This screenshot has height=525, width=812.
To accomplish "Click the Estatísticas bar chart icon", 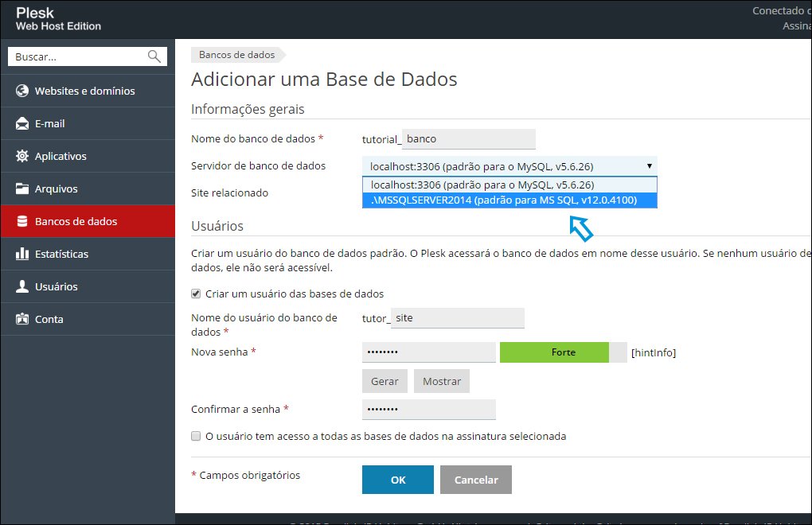I will click(22, 254).
